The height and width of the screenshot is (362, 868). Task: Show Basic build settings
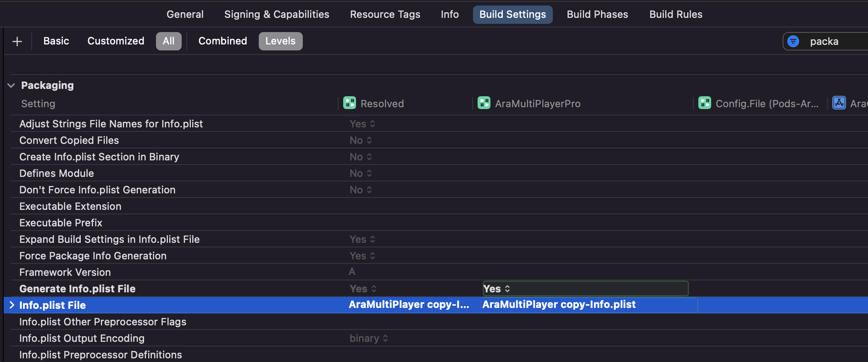[x=56, y=41]
